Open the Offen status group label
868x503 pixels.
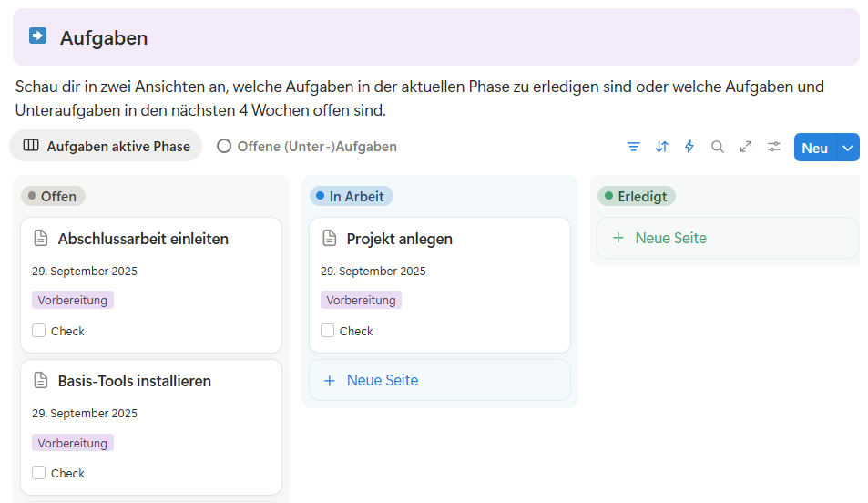[x=53, y=196]
